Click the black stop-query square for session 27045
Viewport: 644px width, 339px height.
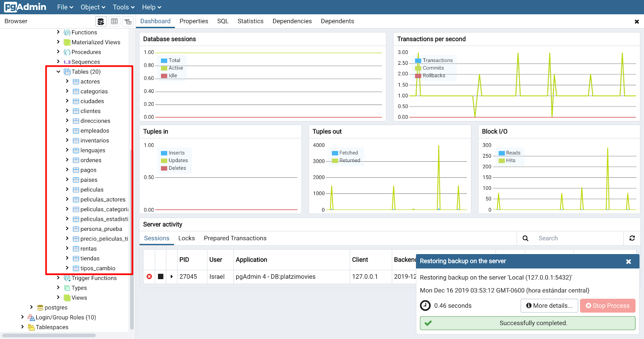click(x=161, y=277)
